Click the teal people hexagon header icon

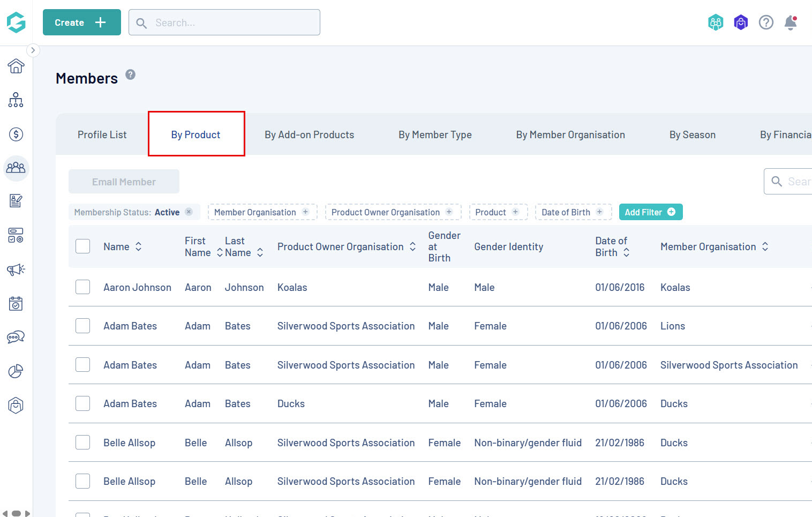coord(716,23)
